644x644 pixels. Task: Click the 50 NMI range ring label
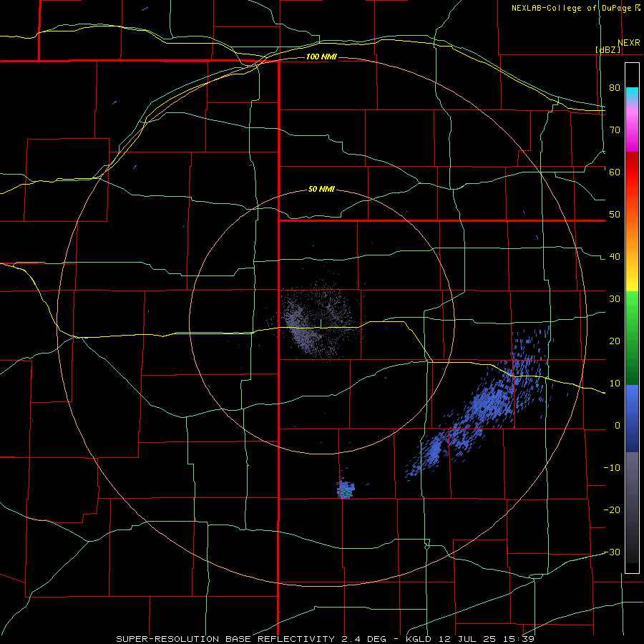[x=321, y=190]
